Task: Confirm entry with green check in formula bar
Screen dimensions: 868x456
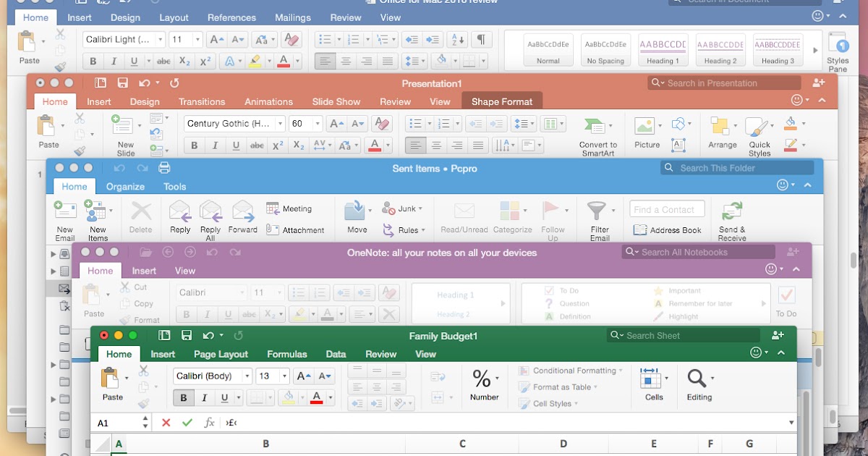Action: (x=187, y=423)
